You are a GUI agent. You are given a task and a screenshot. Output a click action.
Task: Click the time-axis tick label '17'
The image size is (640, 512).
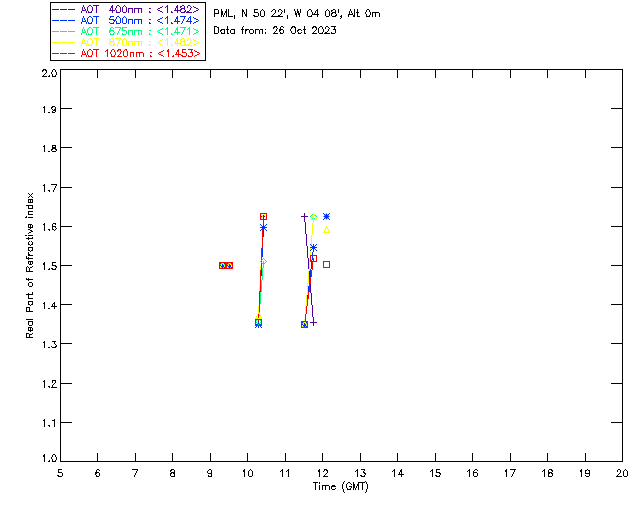point(510,473)
